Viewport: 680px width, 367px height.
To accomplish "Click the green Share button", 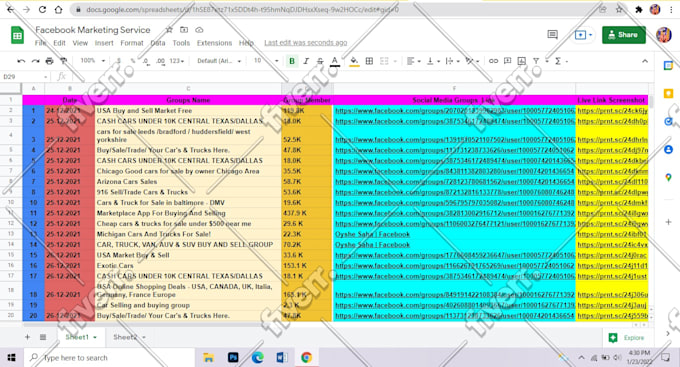I will coord(624,35).
